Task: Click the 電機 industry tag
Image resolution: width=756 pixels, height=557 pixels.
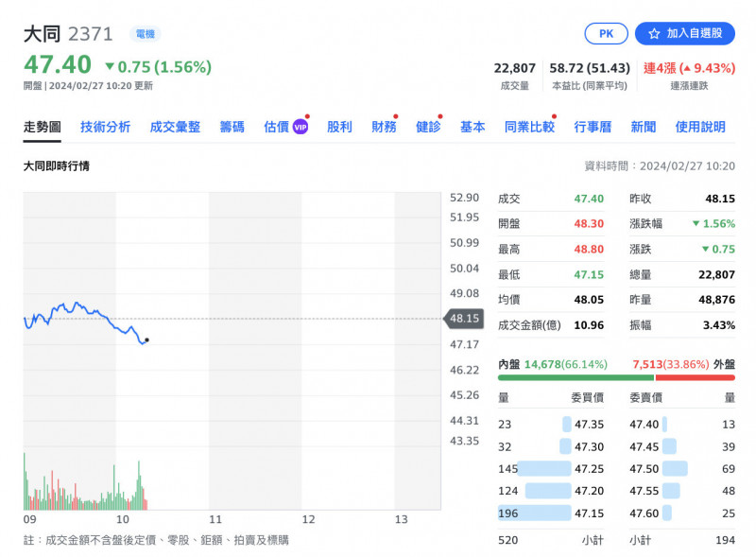Action: pos(146,34)
